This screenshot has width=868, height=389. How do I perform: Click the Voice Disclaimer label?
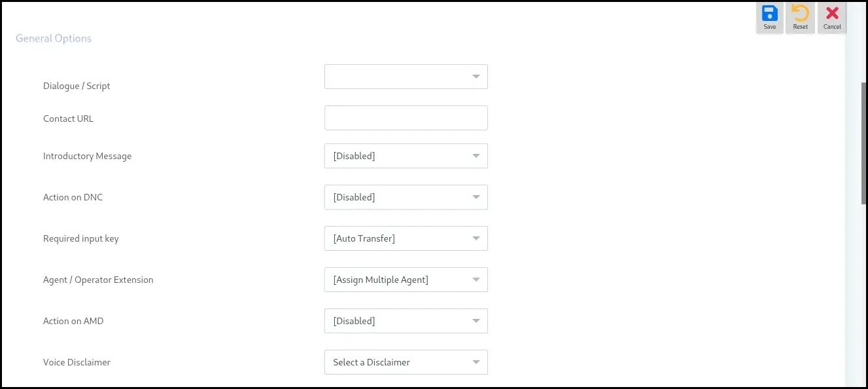pos(77,362)
